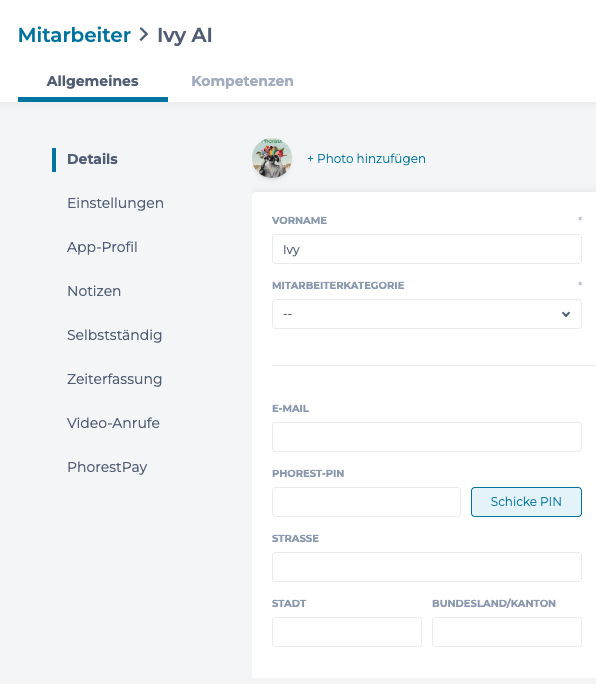Switch to the Kompetenzen tab
Viewport: 596px width, 684px height.
242,81
